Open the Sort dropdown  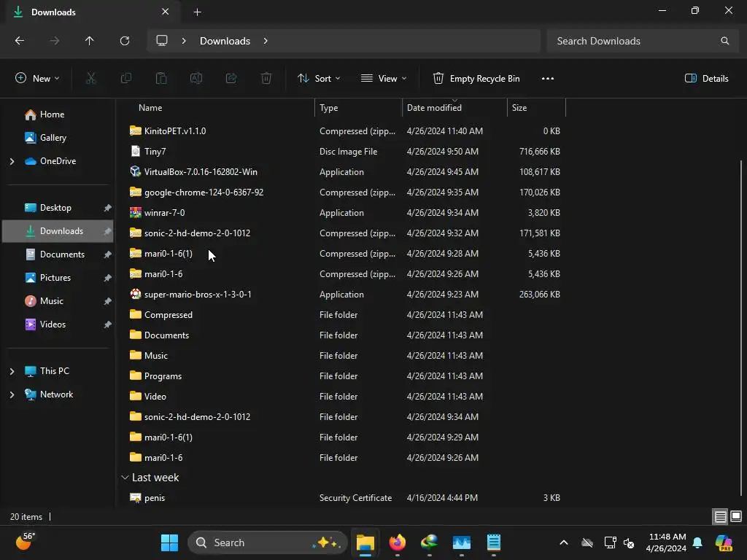pyautogui.click(x=319, y=79)
